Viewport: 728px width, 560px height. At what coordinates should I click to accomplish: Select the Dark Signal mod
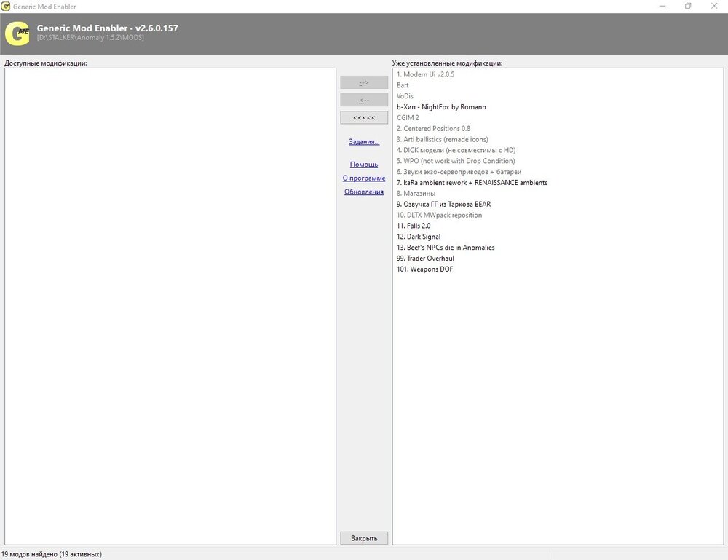(419, 237)
